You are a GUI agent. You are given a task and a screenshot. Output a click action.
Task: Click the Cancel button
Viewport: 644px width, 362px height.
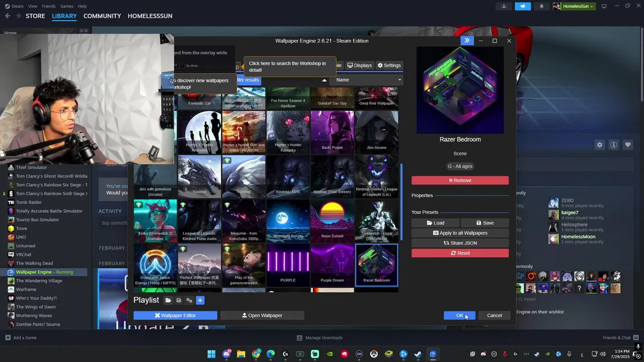click(494, 315)
